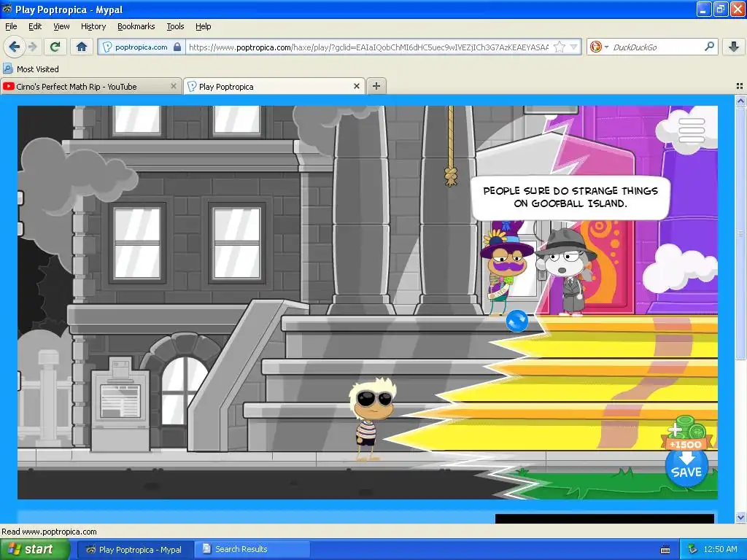Click the Mypal raccoon title bar icon
The image size is (747, 560).
point(7,9)
